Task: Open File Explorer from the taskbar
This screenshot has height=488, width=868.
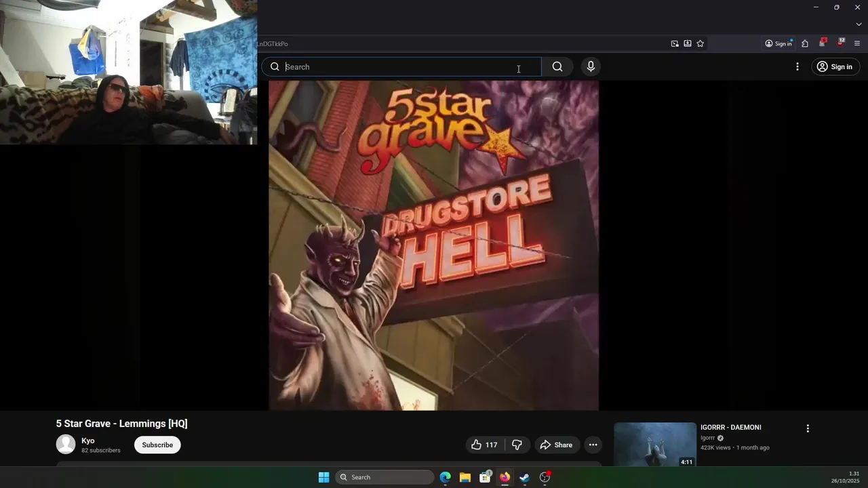Action: (x=465, y=477)
